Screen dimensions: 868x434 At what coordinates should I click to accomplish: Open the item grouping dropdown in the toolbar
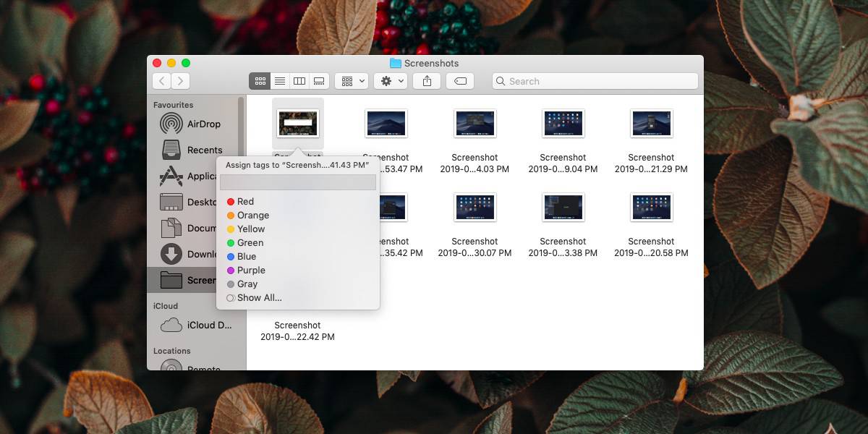pyautogui.click(x=352, y=81)
